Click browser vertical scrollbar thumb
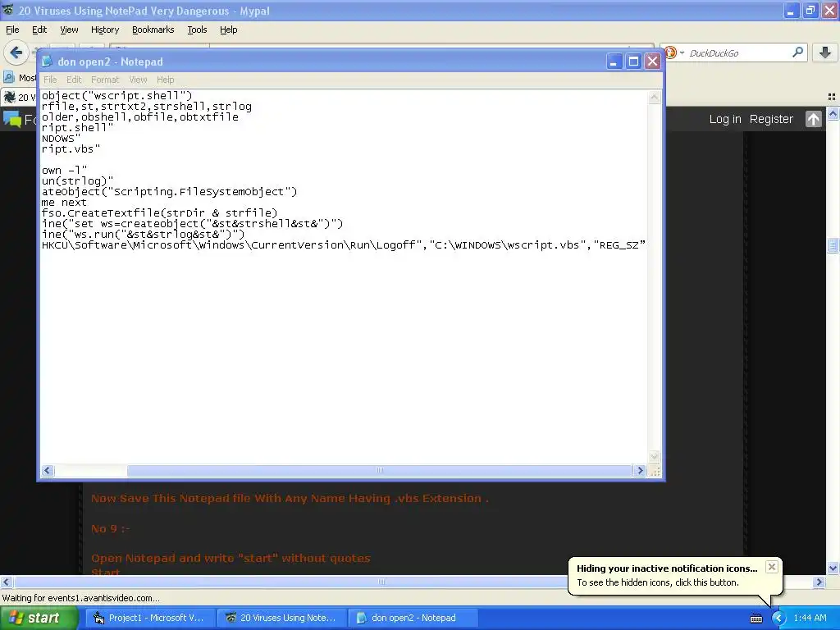Image resolution: width=840 pixels, height=630 pixels. 833,245
